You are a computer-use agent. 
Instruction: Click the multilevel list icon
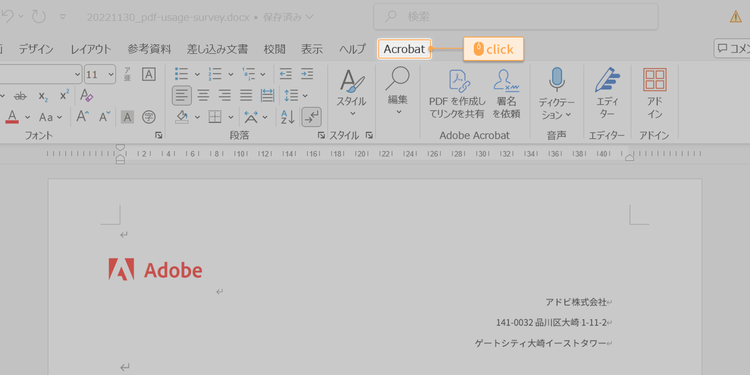248,74
